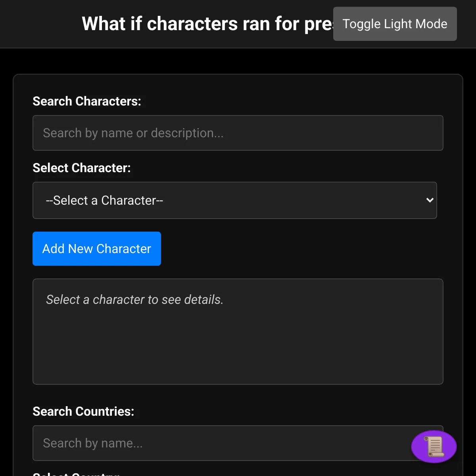Click the partially visible 'Select Country' label

[x=76, y=474]
